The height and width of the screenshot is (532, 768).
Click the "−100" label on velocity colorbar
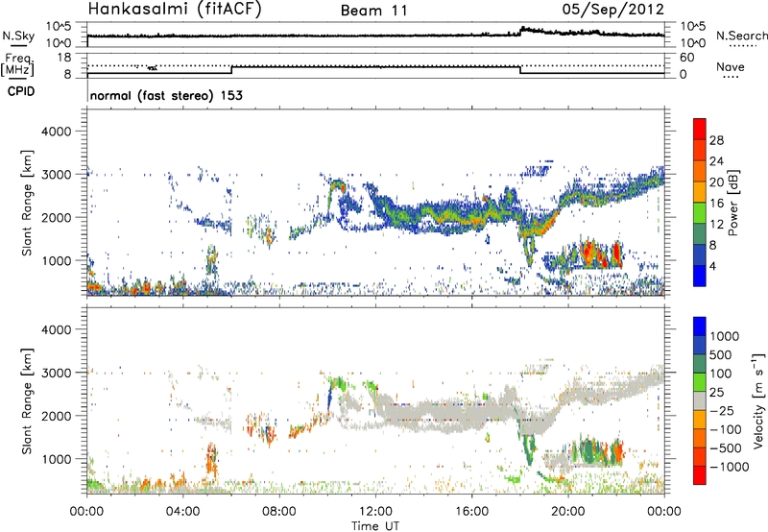pyautogui.click(x=726, y=429)
